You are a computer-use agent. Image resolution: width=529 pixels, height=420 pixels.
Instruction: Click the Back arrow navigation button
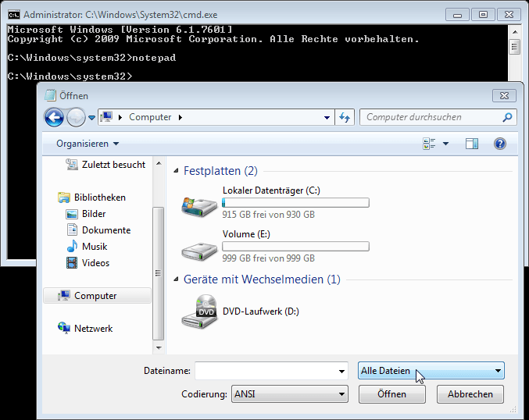54,117
